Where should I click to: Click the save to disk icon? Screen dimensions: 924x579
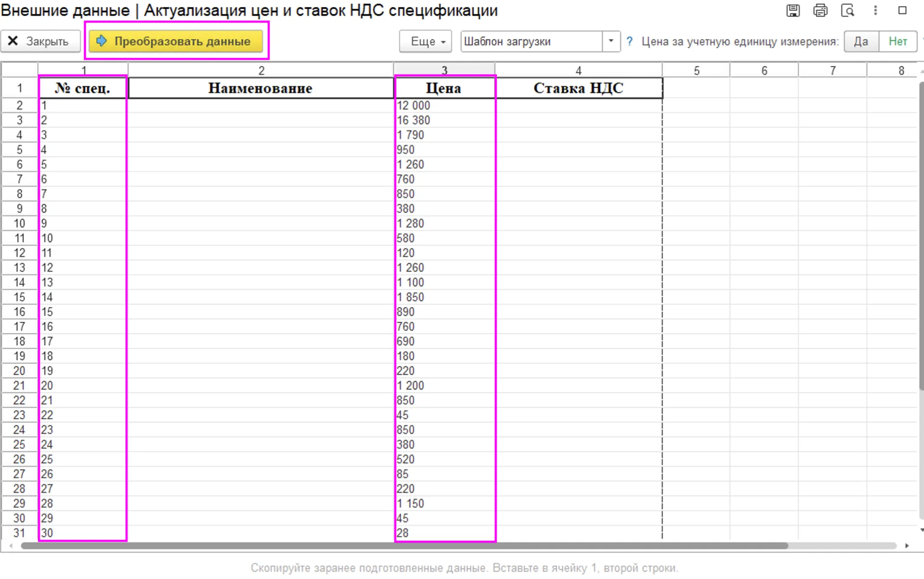(793, 10)
